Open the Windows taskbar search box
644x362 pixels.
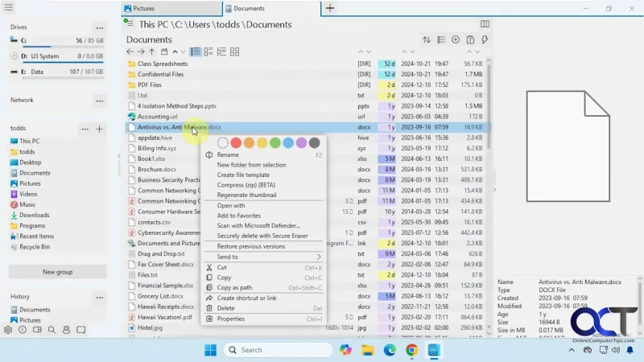278,350
